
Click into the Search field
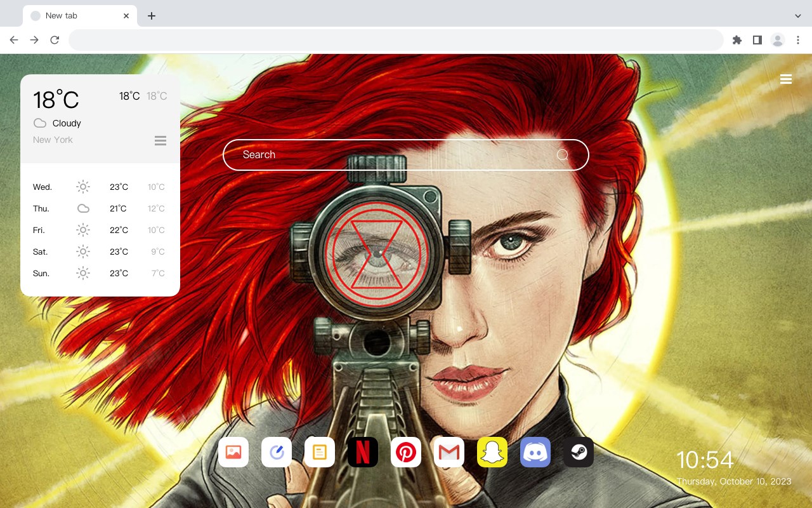(x=406, y=155)
